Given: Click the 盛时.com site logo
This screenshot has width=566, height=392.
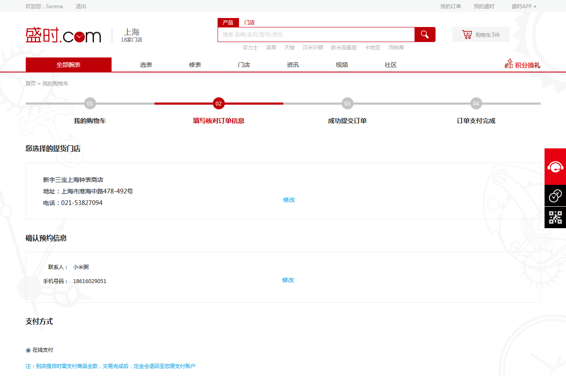Looking at the screenshot, I should (x=64, y=36).
